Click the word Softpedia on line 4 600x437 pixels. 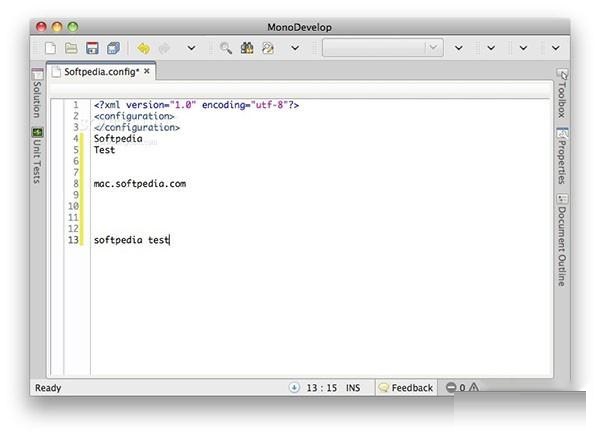[x=118, y=139]
